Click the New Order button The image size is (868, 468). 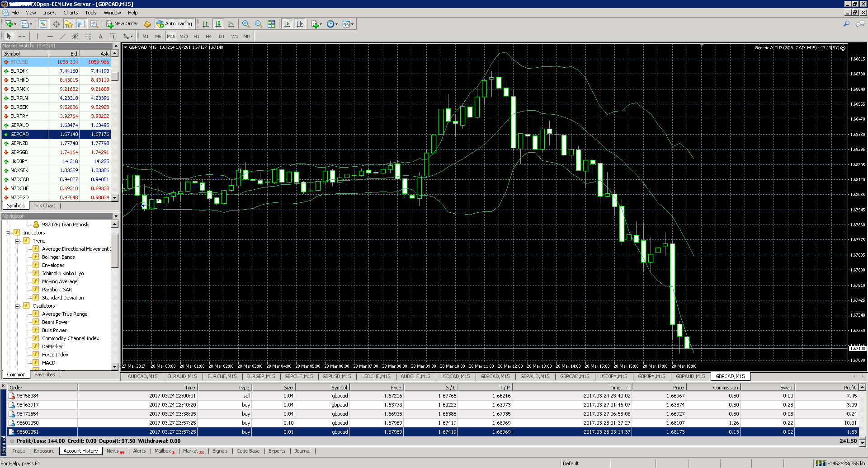coord(122,24)
